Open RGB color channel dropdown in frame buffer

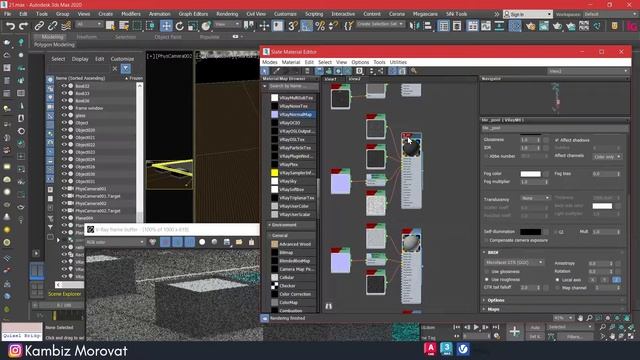click(x=116, y=242)
